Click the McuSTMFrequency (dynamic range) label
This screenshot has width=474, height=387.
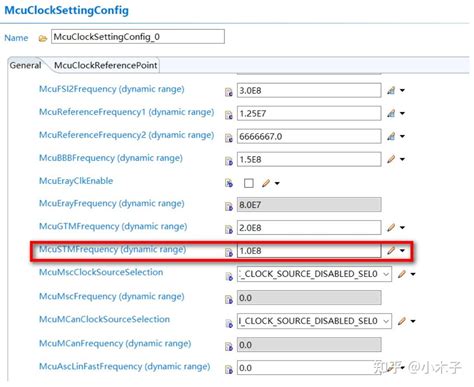pos(112,249)
